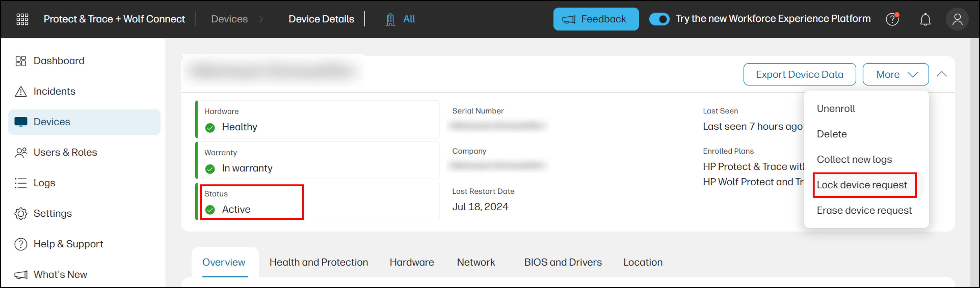This screenshot has height=288, width=980.
Task: Open the BIOS and Drivers tab
Action: [563, 262]
